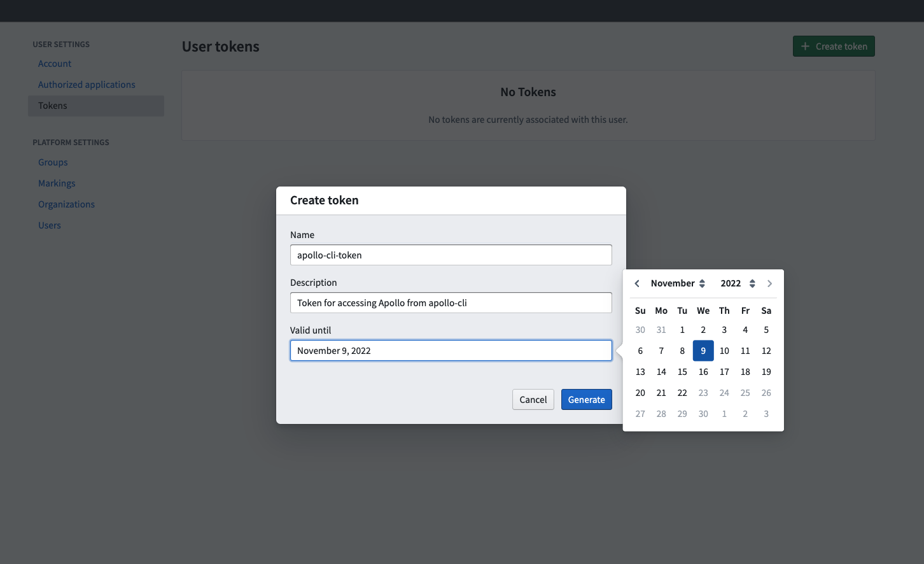Screen dimensions: 924x564
Task: Choose November 13 in the calendar
Action: click(640, 372)
